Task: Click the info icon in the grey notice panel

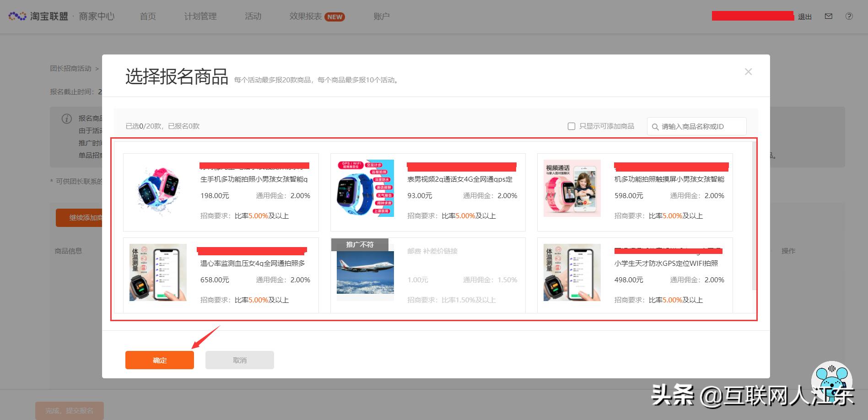Action: tap(66, 118)
